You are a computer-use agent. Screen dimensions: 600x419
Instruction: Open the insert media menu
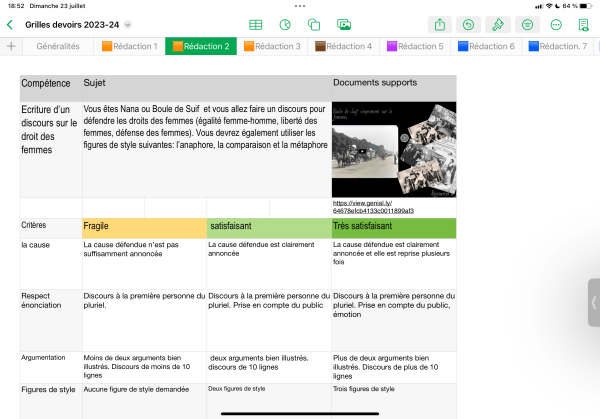tap(344, 24)
